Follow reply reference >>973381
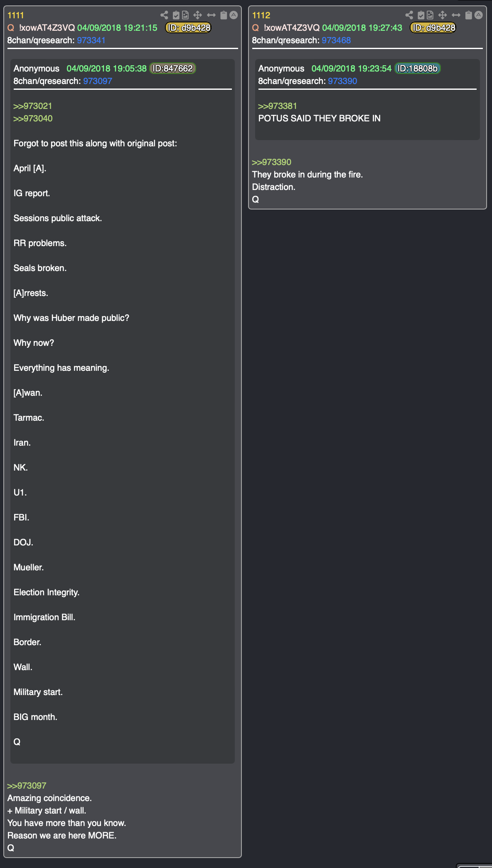 pos(278,106)
